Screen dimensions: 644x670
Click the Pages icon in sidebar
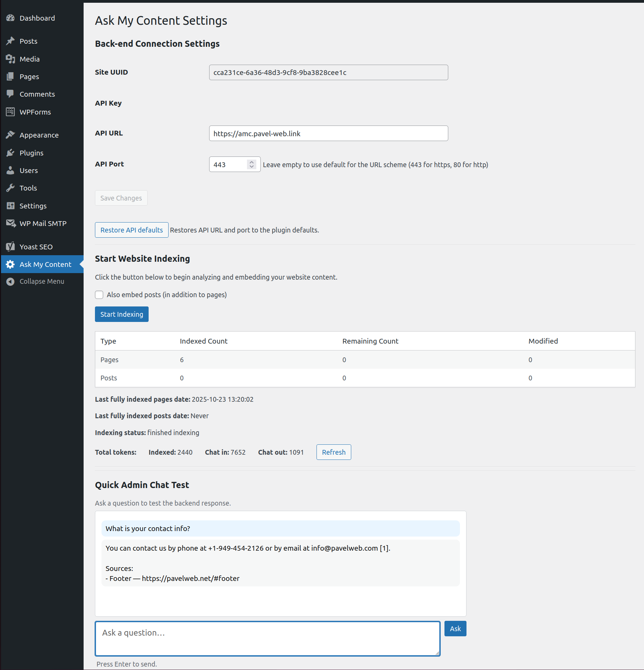[x=10, y=76]
